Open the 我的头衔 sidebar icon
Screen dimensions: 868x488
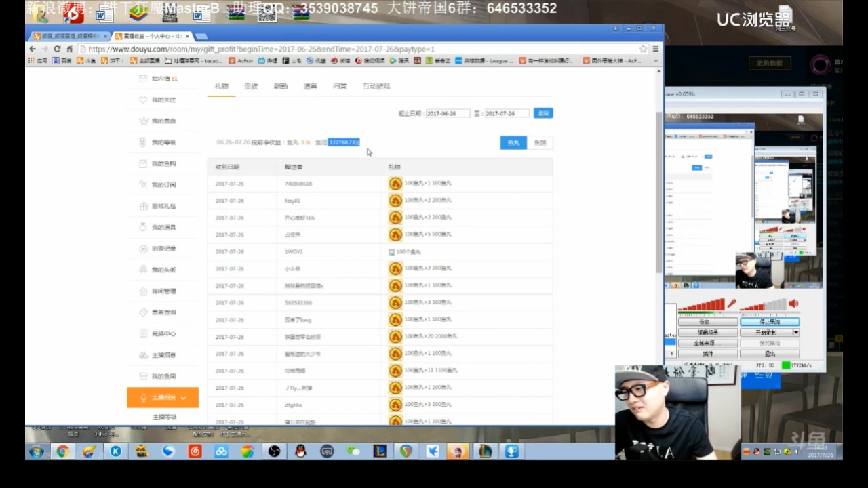tap(143, 270)
